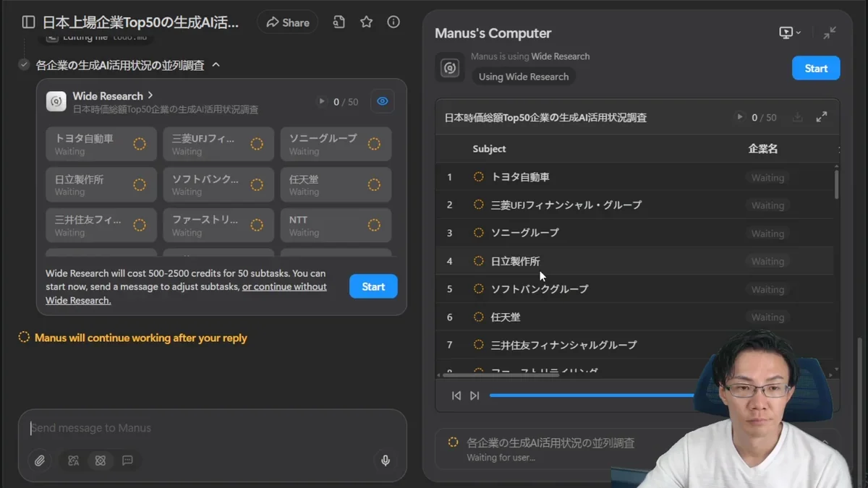Toggle the atom agent mode icon

[x=101, y=461]
